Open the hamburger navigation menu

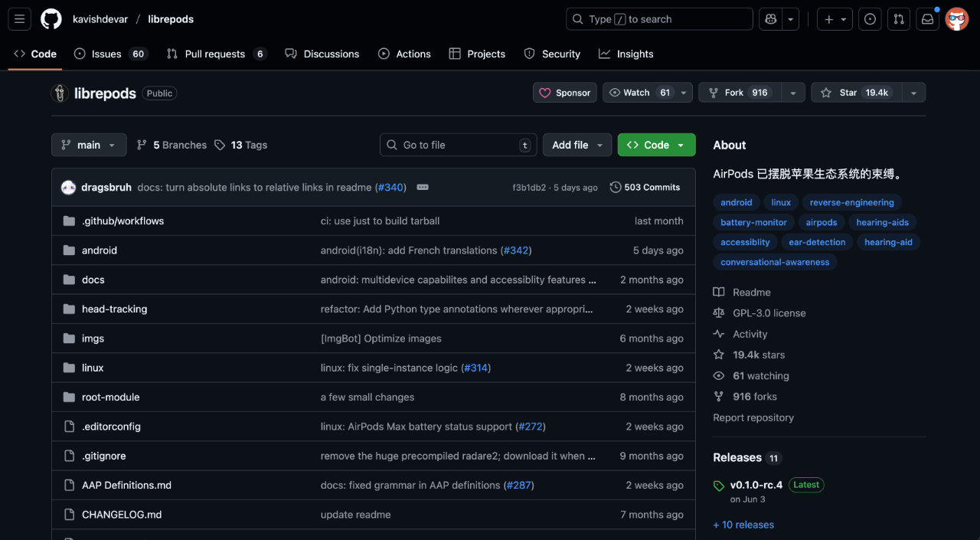(20, 19)
